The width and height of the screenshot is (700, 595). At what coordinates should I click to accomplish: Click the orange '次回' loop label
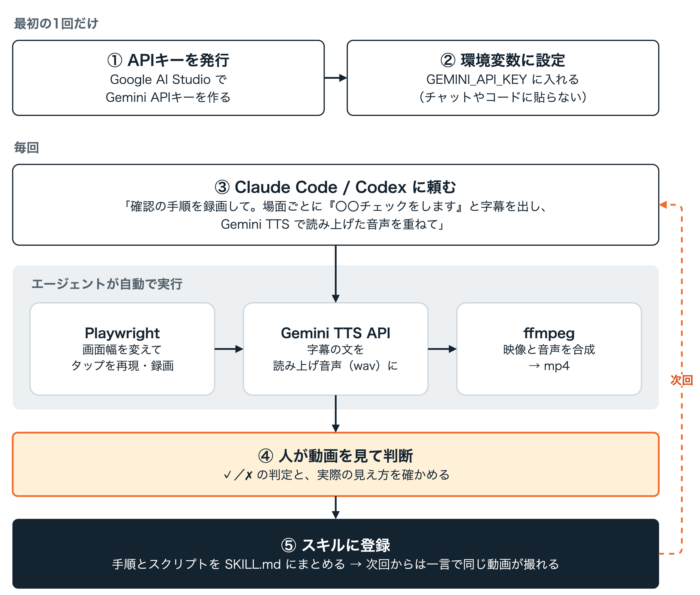[682, 380]
